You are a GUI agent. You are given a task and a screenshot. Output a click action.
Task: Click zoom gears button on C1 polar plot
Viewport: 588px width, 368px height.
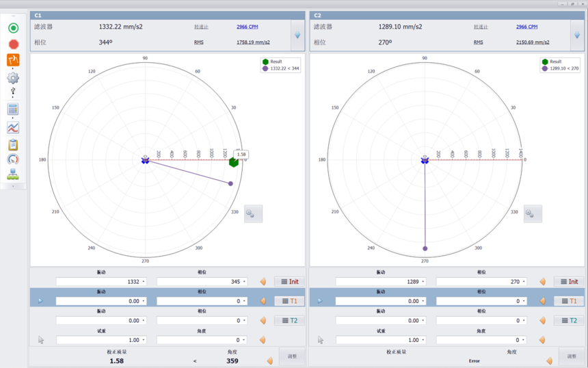tap(253, 214)
